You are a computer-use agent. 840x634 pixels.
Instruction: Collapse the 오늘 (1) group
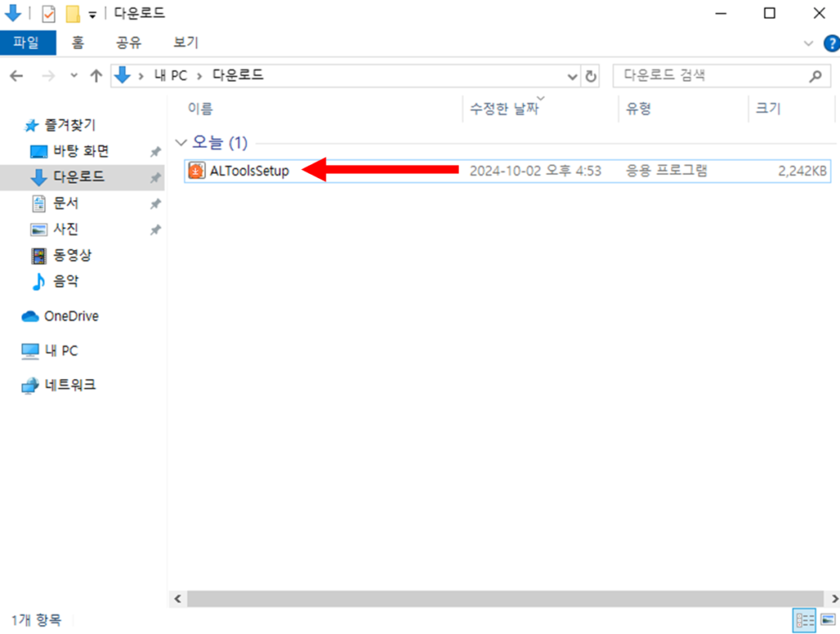pyautogui.click(x=181, y=143)
